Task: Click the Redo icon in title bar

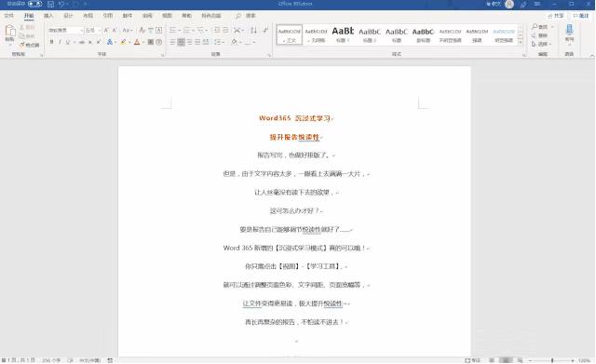Action: point(75,4)
